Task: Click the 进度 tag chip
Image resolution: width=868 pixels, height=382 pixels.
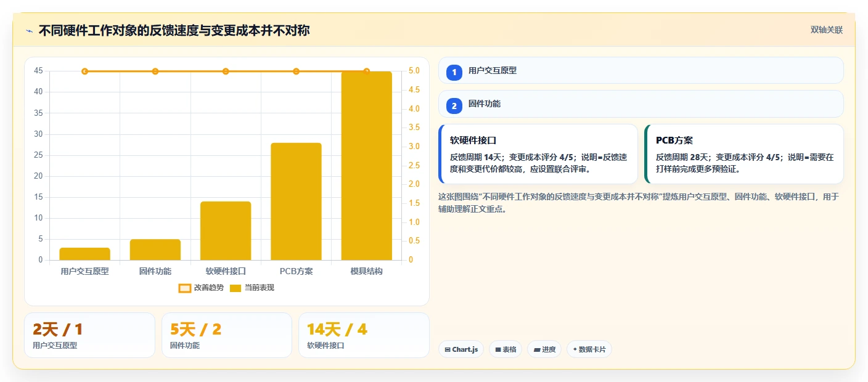Action: pyautogui.click(x=544, y=349)
